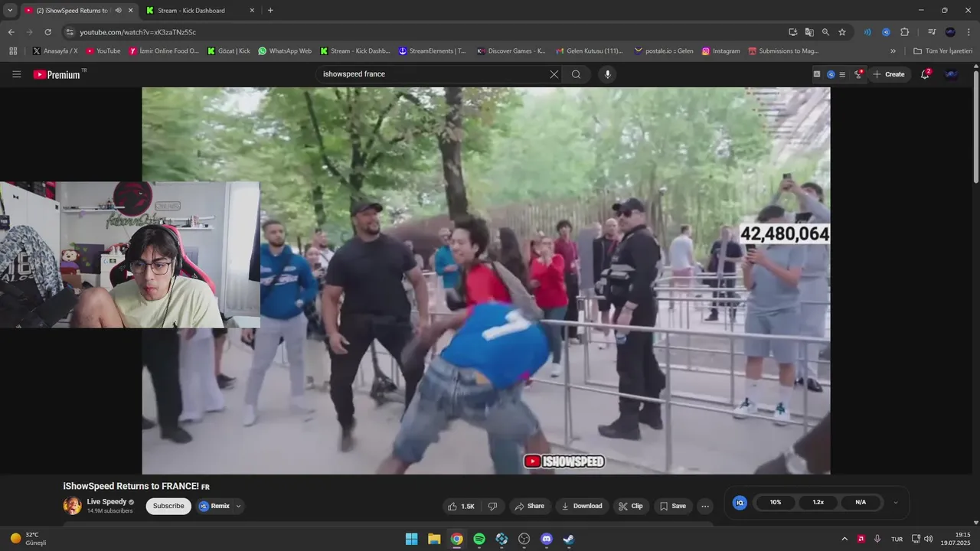Create a Clip of the video

pos(631,506)
